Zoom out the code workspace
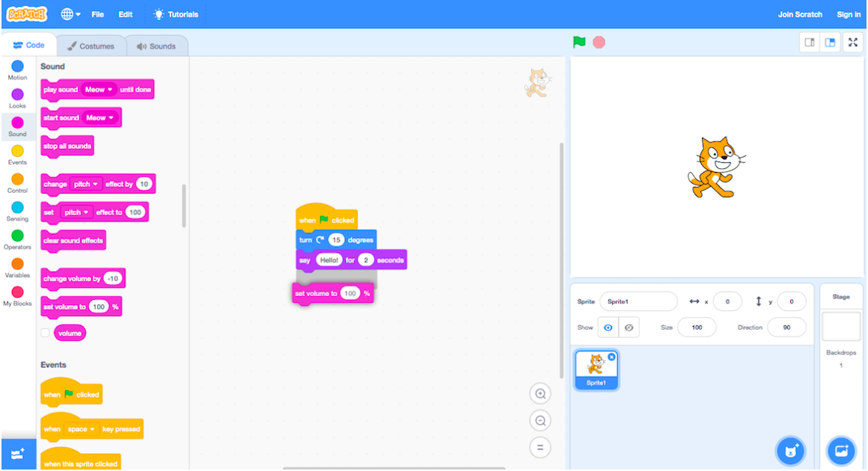868x471 pixels. click(540, 421)
